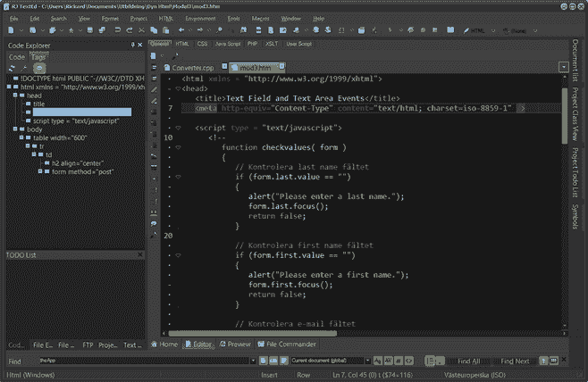Click the forward navigation arrow icon
This screenshot has height=382, width=588.
[200, 30]
